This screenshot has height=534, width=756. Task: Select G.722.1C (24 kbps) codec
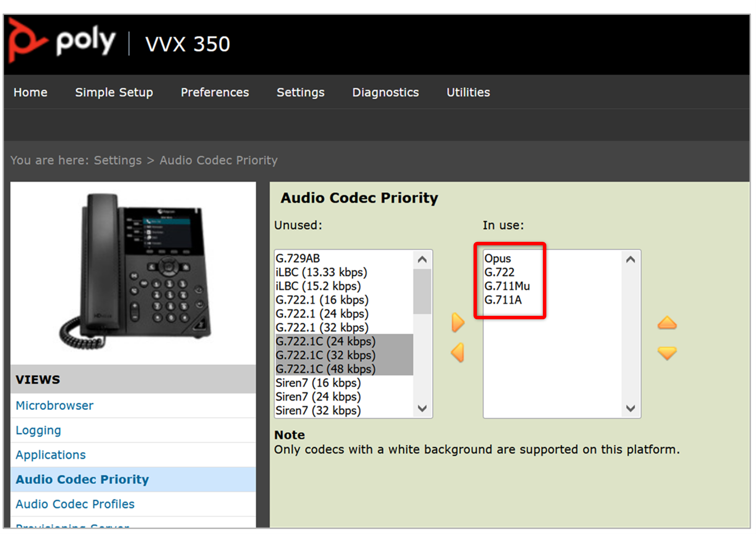tap(344, 341)
